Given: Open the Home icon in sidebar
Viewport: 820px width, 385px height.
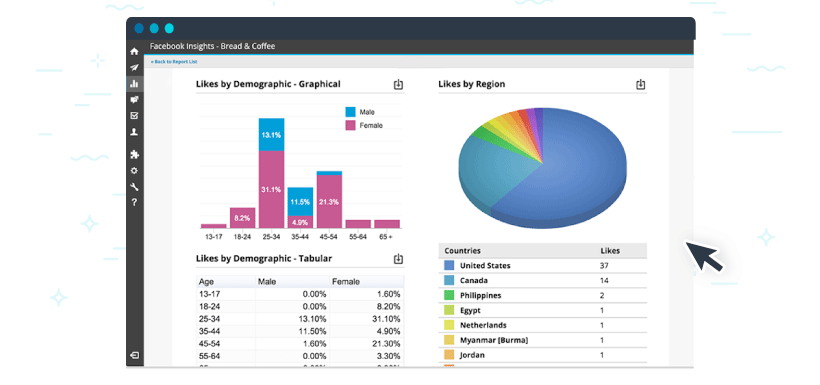Looking at the screenshot, I should click(x=134, y=51).
